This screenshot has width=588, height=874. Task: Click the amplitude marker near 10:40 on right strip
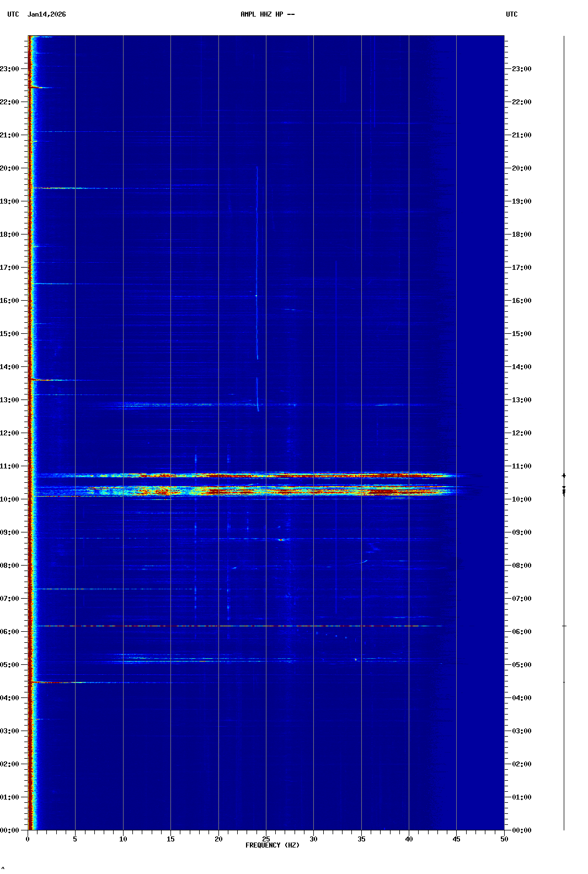[564, 475]
